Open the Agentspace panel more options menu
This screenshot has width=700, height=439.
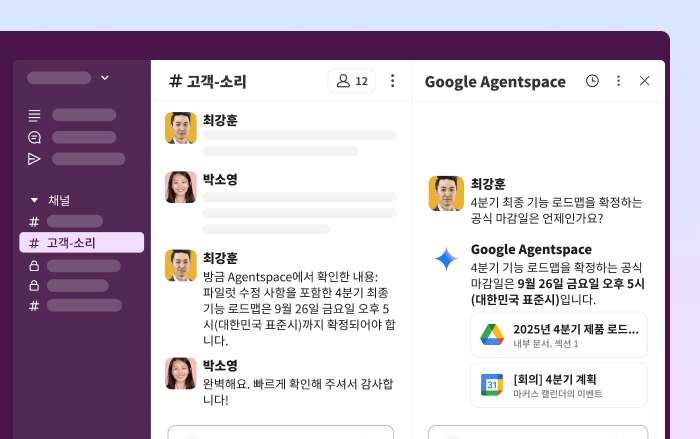(x=618, y=81)
